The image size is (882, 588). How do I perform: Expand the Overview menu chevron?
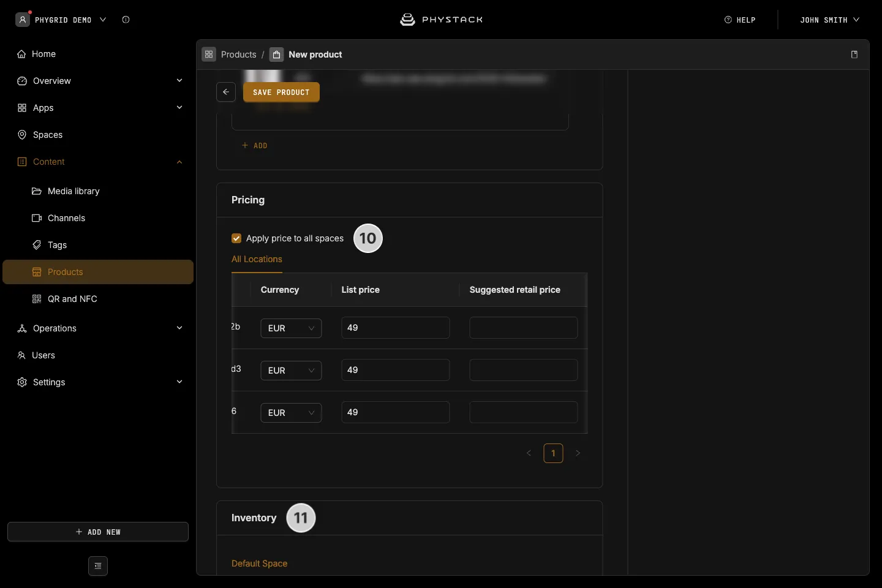(179, 81)
